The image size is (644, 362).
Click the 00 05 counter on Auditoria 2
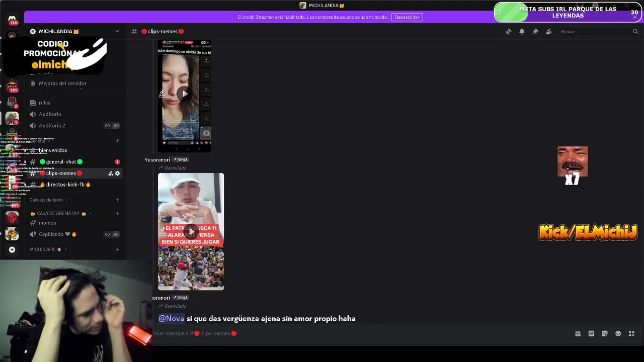(x=112, y=126)
